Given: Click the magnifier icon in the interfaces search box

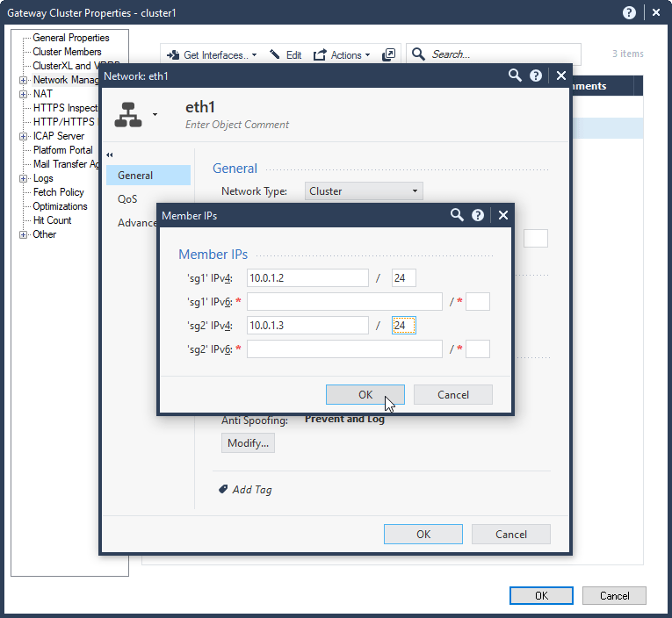Looking at the screenshot, I should click(418, 54).
